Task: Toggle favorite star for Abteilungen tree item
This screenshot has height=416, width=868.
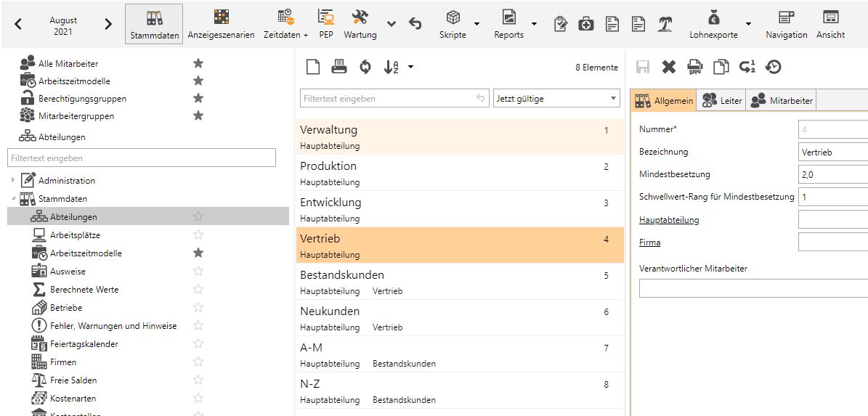Action: [198, 216]
